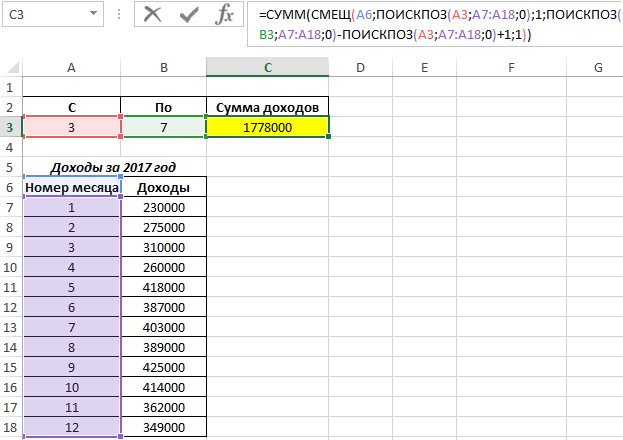Select the 'Номер месяца' header cell
The height and width of the screenshot is (440, 623).
coord(71,187)
